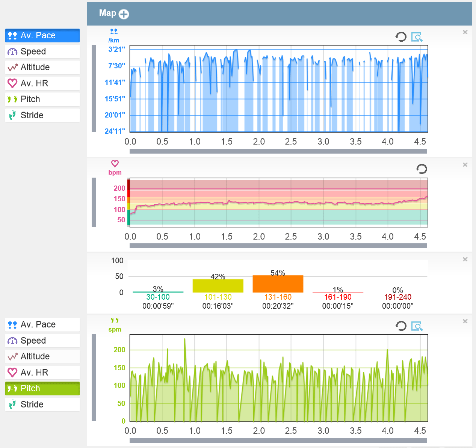Select Speed in bottom chart list

(42, 341)
